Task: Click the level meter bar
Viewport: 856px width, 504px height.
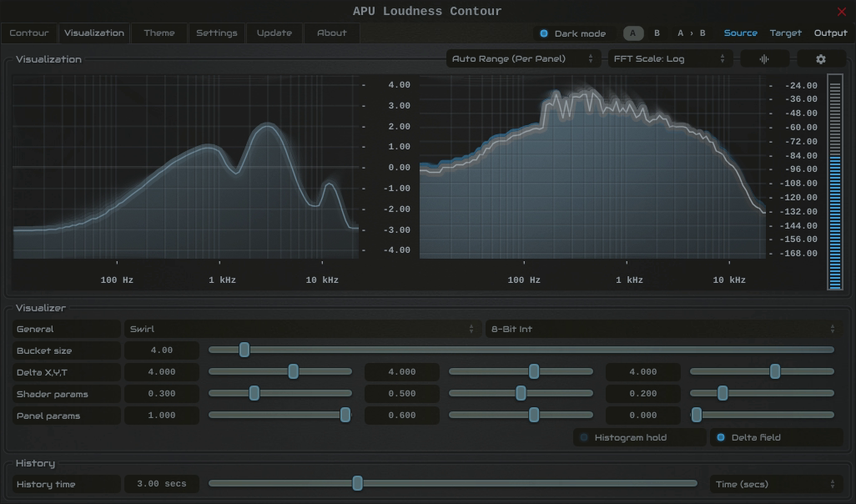Action: 834,182
